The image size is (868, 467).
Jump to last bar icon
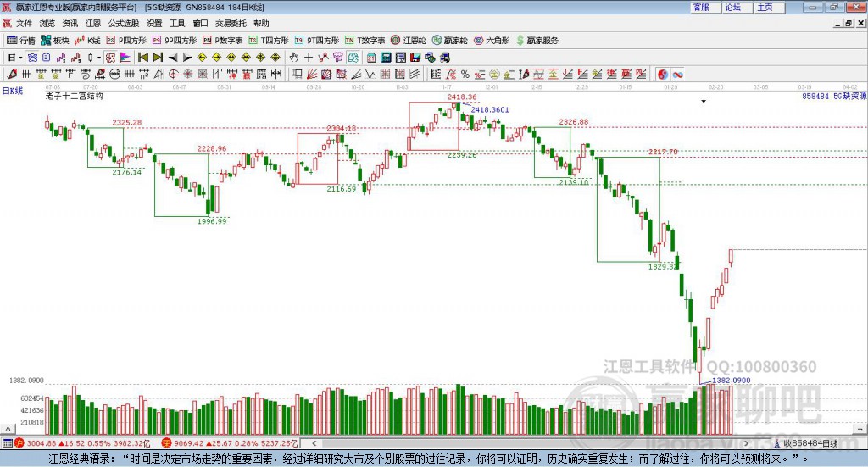pyautogui.click(x=158, y=58)
